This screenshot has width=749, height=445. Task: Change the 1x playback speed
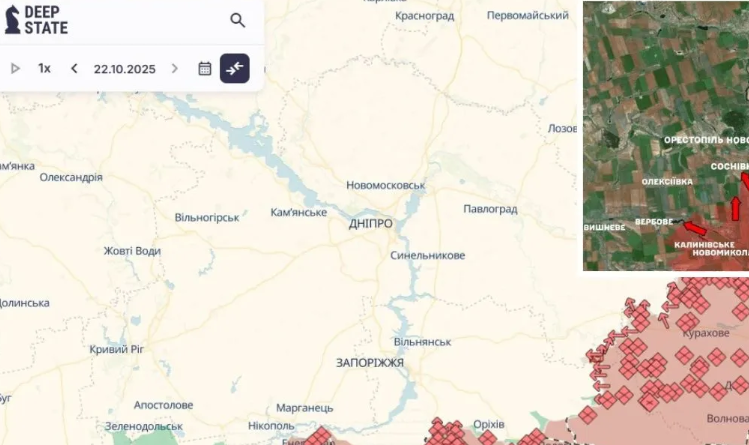tap(44, 69)
